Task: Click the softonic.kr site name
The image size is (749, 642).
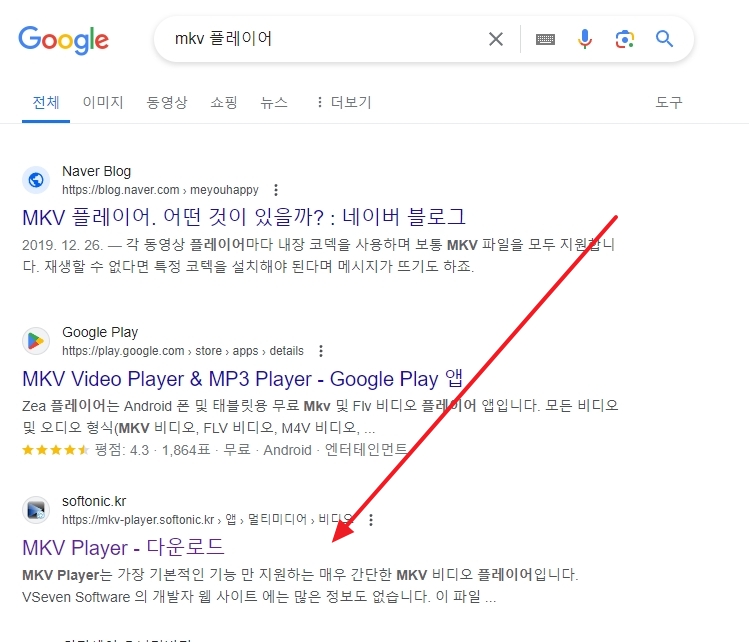Action: point(94,502)
